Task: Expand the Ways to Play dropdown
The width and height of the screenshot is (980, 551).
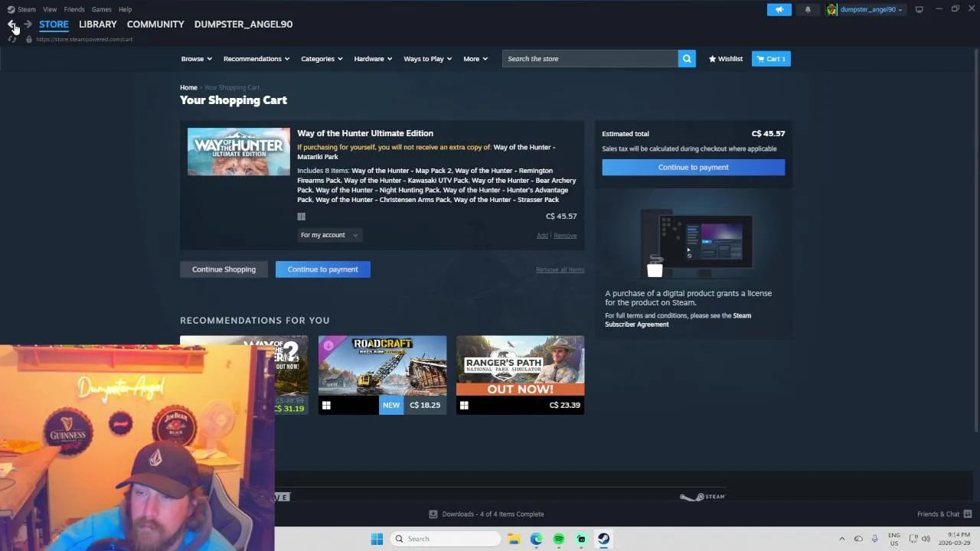Action: [428, 59]
